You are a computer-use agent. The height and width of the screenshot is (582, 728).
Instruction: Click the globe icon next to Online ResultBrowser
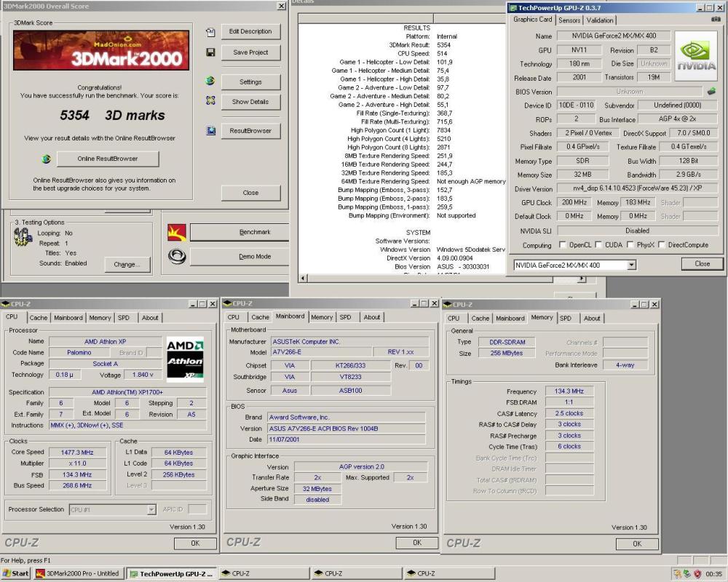47,159
